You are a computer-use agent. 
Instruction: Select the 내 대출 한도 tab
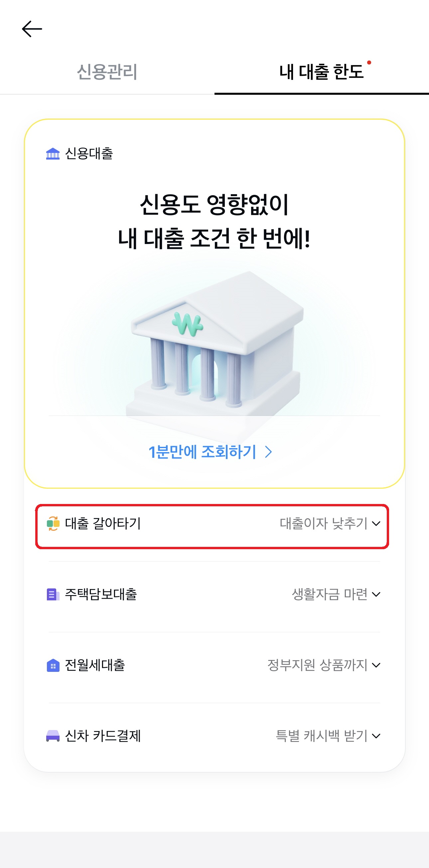click(322, 71)
